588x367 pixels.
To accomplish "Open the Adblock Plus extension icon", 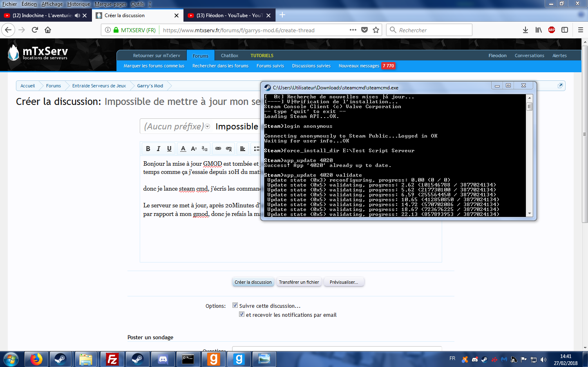I will pos(552,30).
